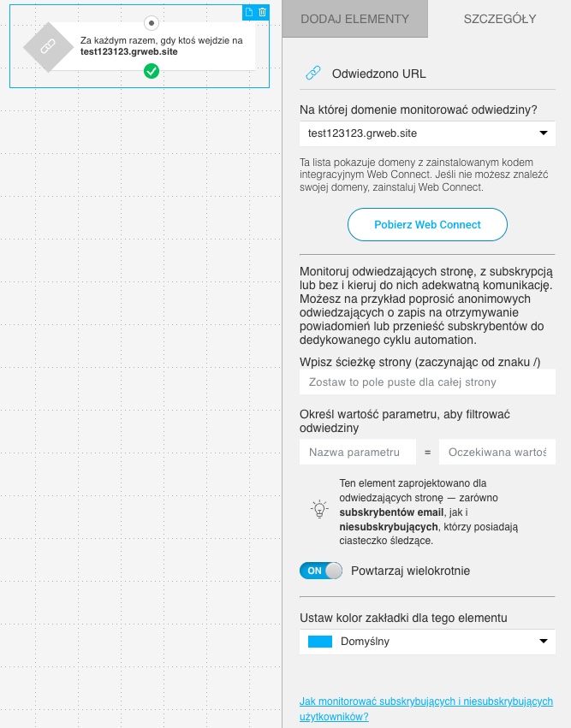Click the green checkmark output connector
The image size is (571, 728).
(x=152, y=72)
